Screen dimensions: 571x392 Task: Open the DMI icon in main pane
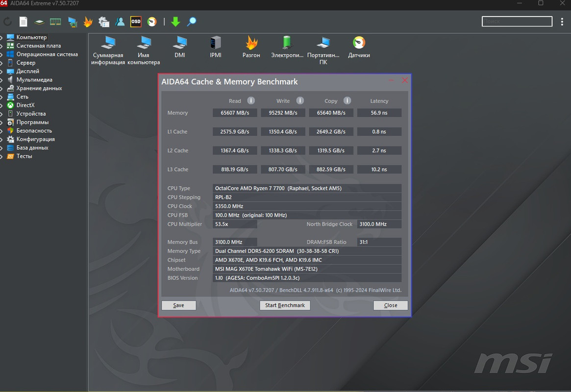coord(180,47)
